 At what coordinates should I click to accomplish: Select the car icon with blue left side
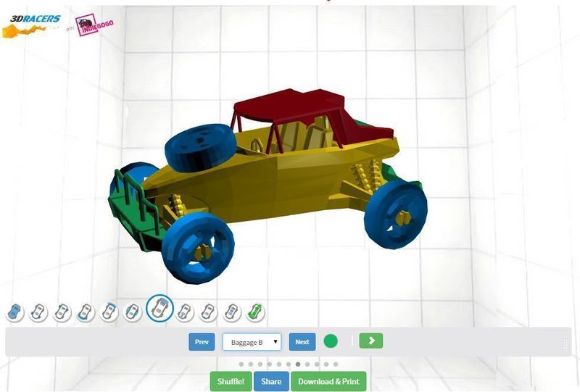click(133, 312)
